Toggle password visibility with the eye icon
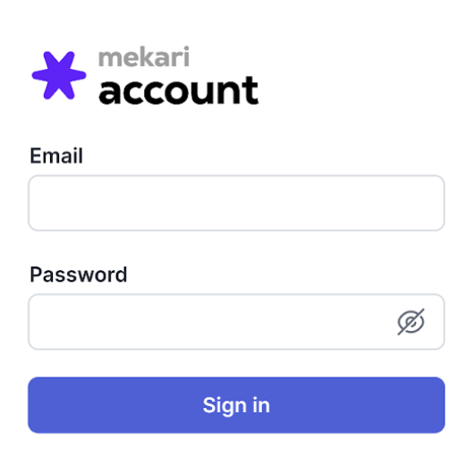The height and width of the screenshot is (457, 476). click(411, 322)
